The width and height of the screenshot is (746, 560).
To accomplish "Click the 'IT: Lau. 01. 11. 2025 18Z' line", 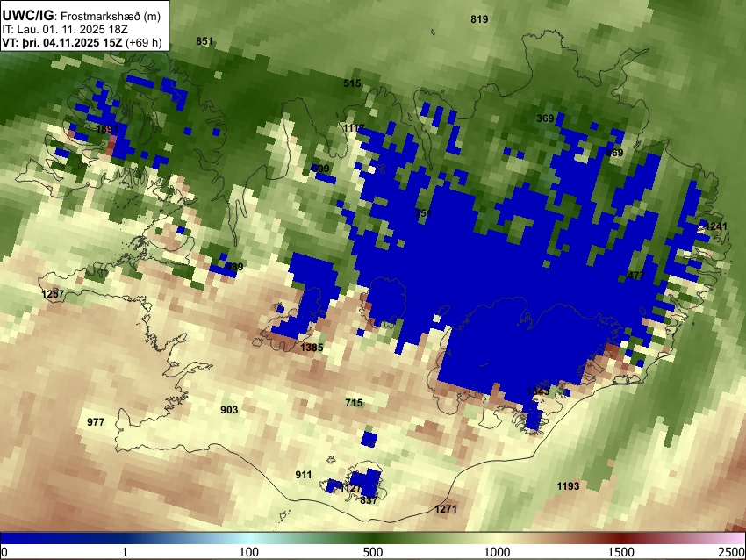I will 65,30.
